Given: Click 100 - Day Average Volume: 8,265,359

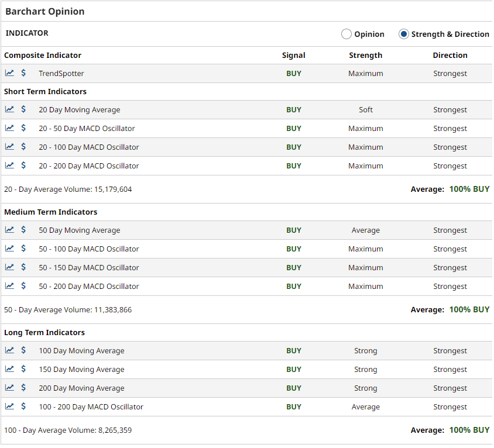Looking at the screenshot, I should click(68, 430).
